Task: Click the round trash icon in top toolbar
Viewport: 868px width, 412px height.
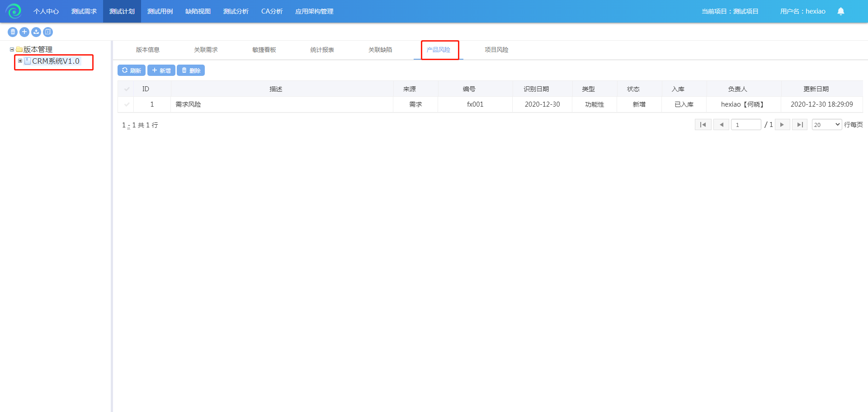Action: pyautogui.click(x=13, y=32)
